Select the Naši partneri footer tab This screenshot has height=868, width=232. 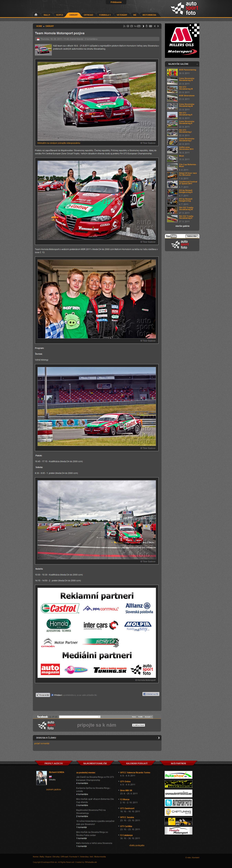[x=178, y=763]
